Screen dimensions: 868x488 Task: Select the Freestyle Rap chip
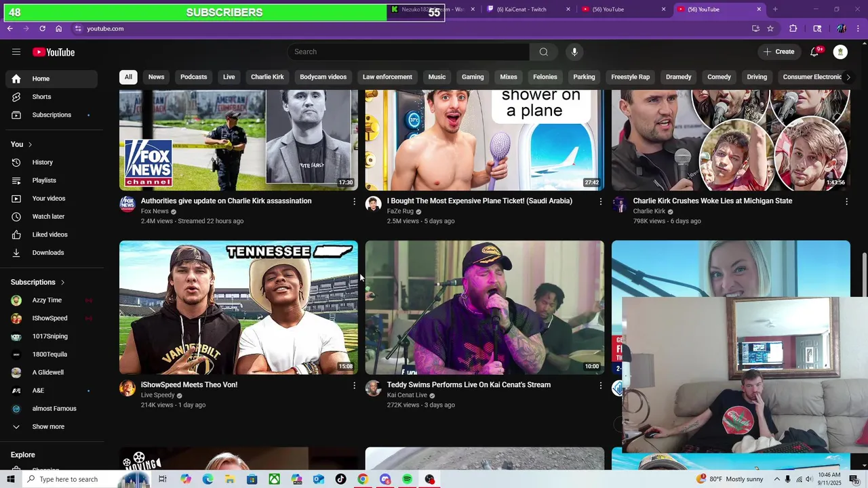(x=630, y=77)
